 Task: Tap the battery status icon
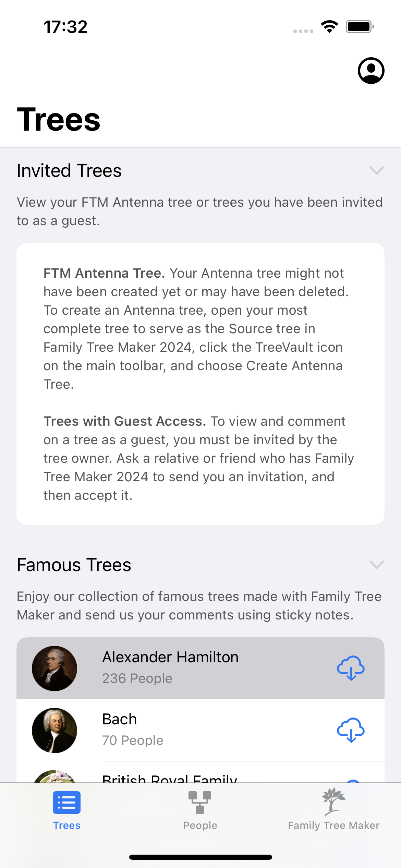point(359,27)
